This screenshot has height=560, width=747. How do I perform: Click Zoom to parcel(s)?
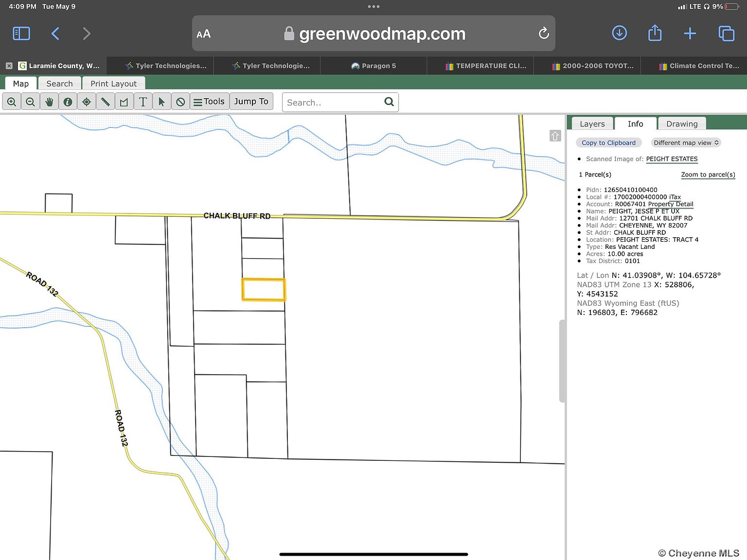[708, 175]
